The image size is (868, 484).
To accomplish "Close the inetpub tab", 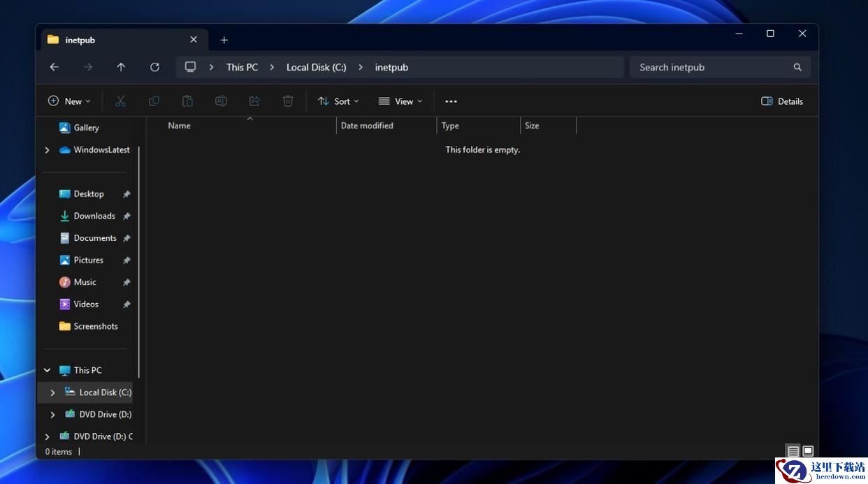I will (x=194, y=40).
